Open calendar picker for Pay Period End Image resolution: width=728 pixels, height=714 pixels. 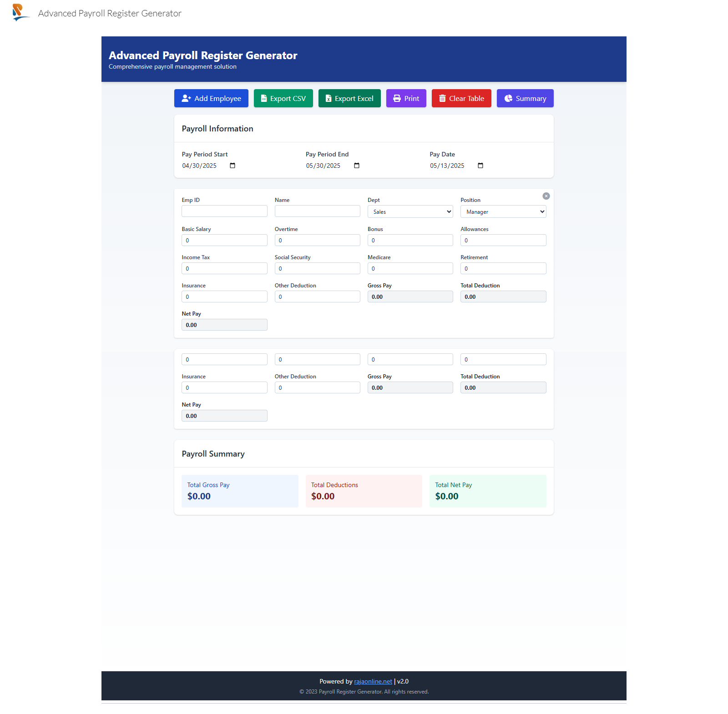357,166
